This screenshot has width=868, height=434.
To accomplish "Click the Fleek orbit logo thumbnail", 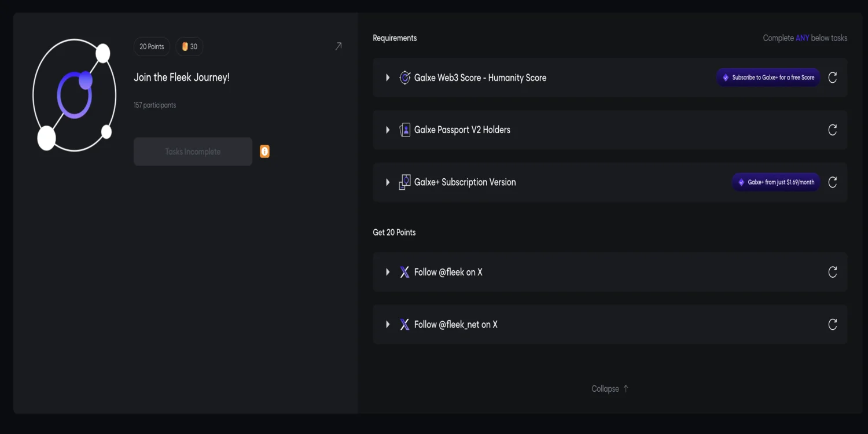I will point(74,95).
